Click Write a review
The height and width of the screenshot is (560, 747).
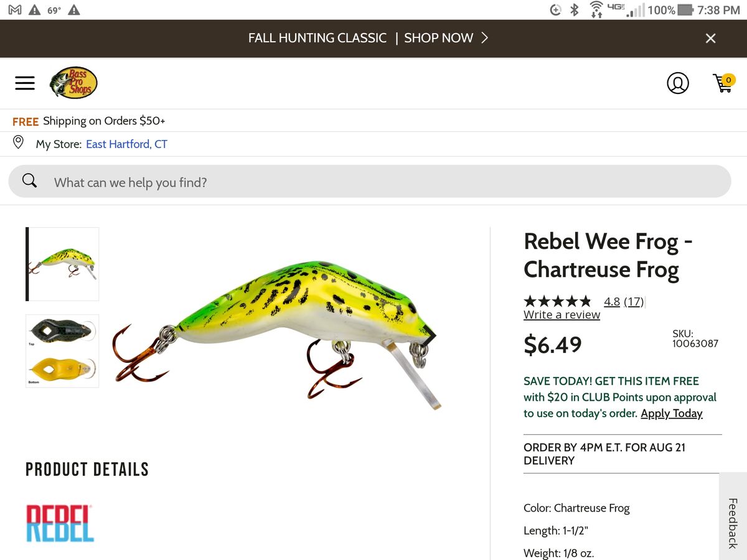[x=561, y=315]
